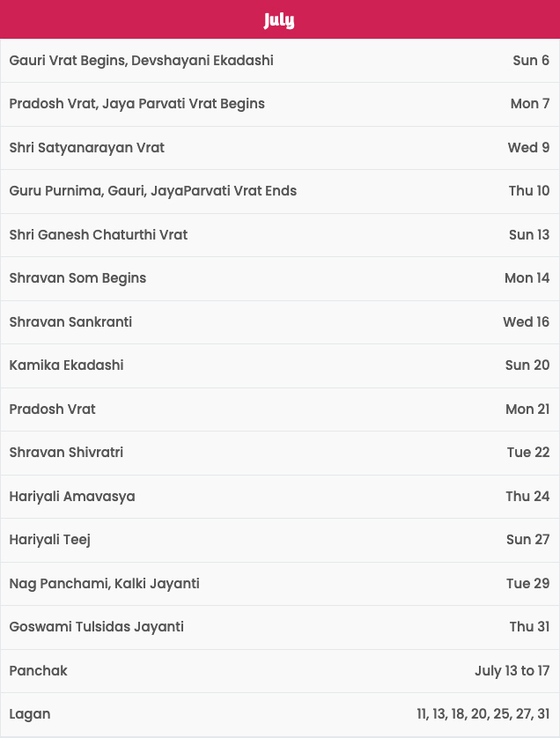Select the Hariyali Teej row

tap(279, 540)
